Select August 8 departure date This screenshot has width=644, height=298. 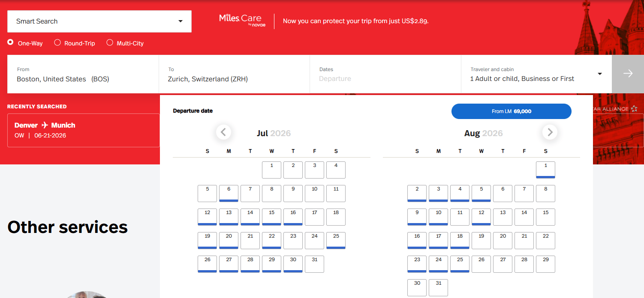545,194
